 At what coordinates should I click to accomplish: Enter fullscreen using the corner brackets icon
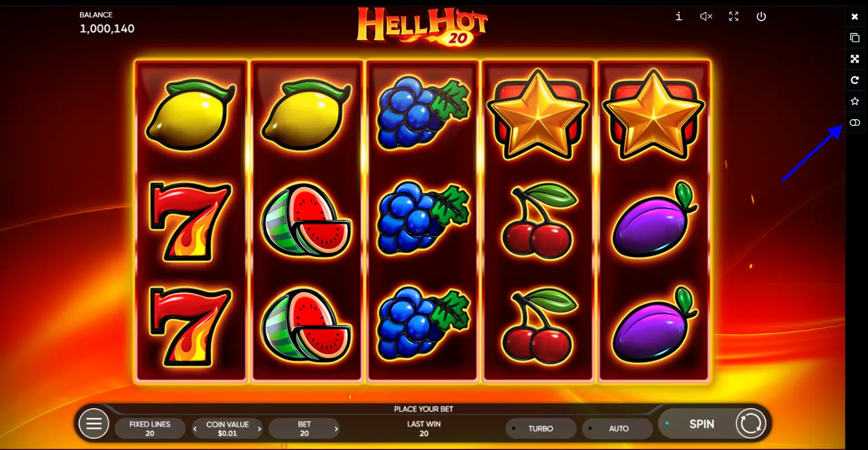click(734, 17)
